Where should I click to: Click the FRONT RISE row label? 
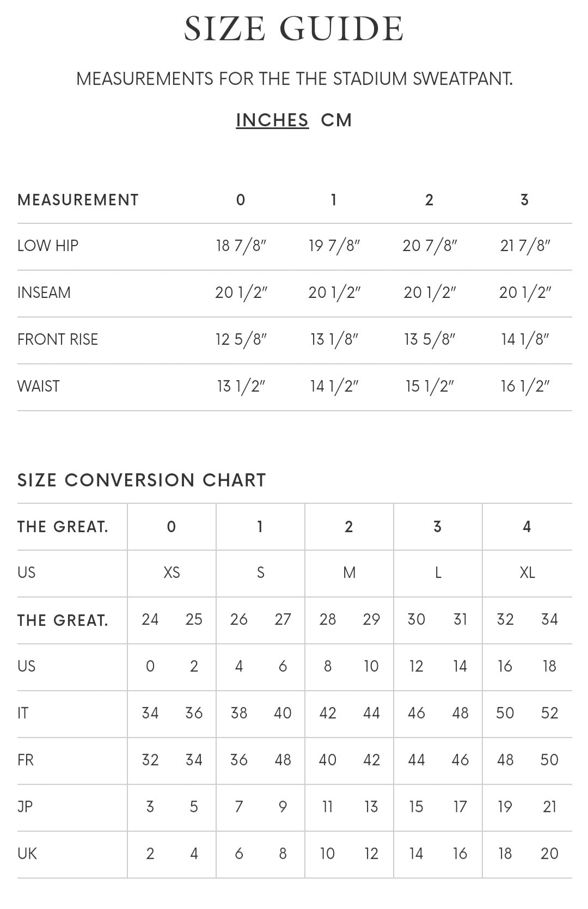pos(58,339)
